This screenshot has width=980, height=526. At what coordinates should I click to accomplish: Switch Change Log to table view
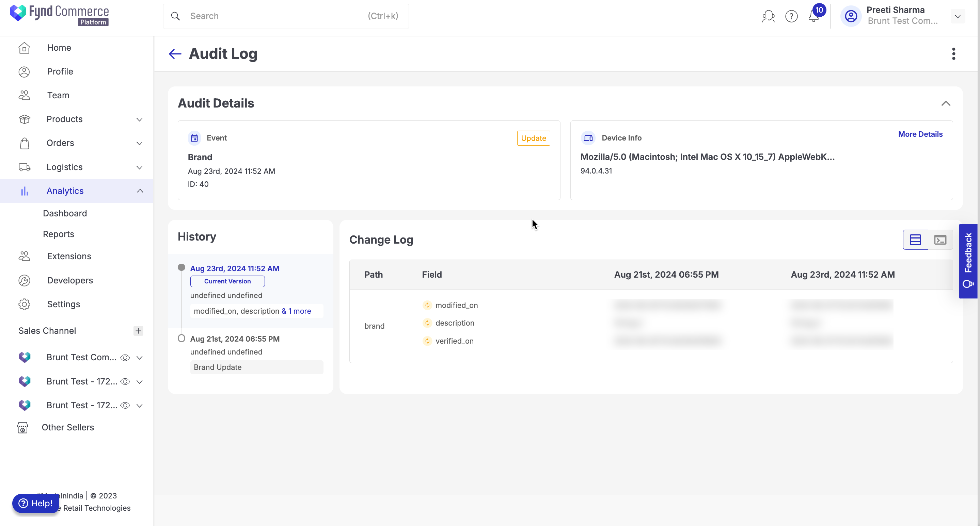coord(915,240)
